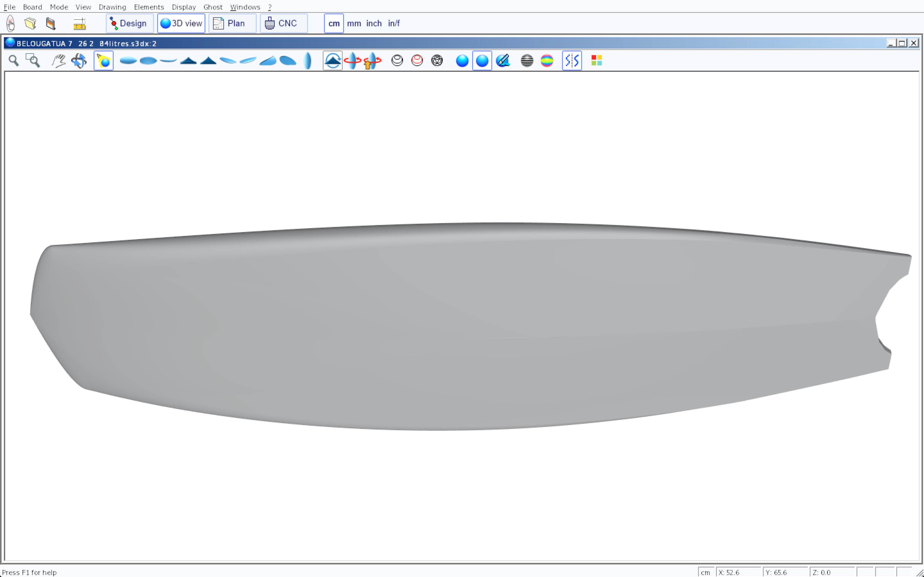Switch units to inch

click(x=374, y=23)
